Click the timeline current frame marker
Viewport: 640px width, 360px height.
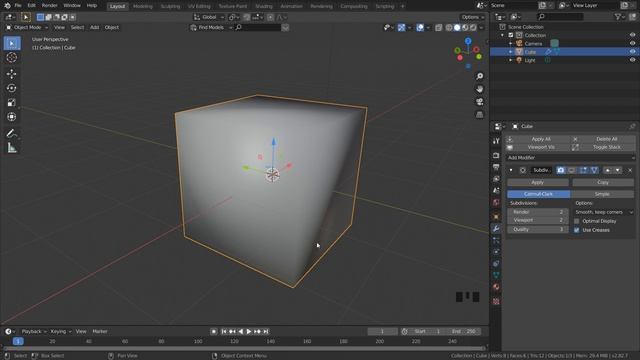coord(18,341)
